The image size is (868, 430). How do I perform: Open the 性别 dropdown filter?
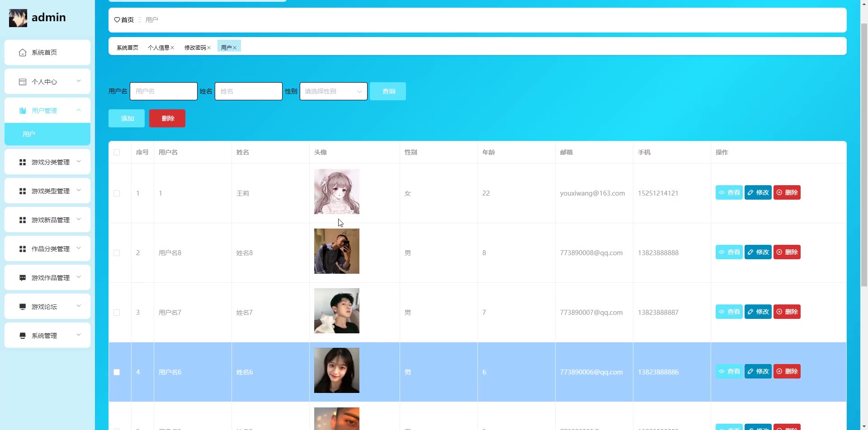pos(334,91)
